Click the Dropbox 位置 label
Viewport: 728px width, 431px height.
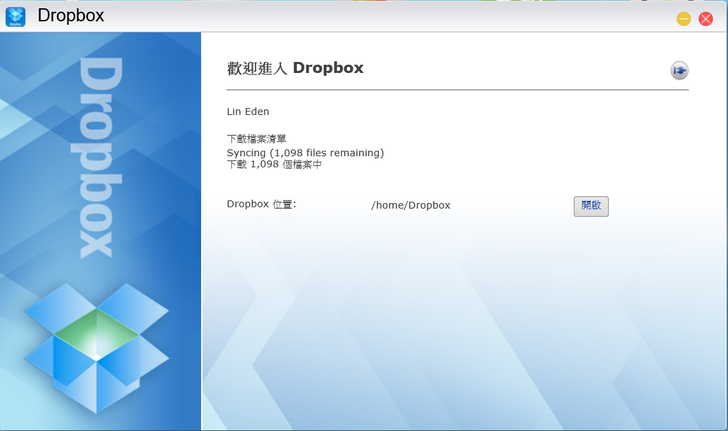pyautogui.click(x=261, y=204)
